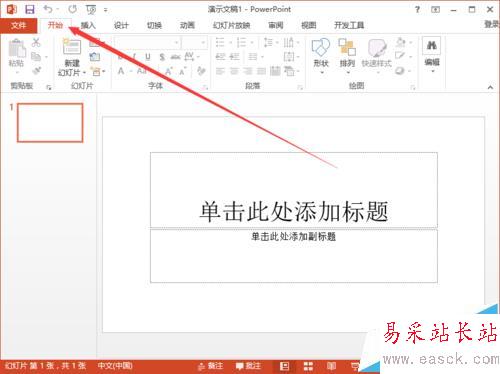This screenshot has height=374, width=500.
Task: Open the shape effects option
Action: 403,71
